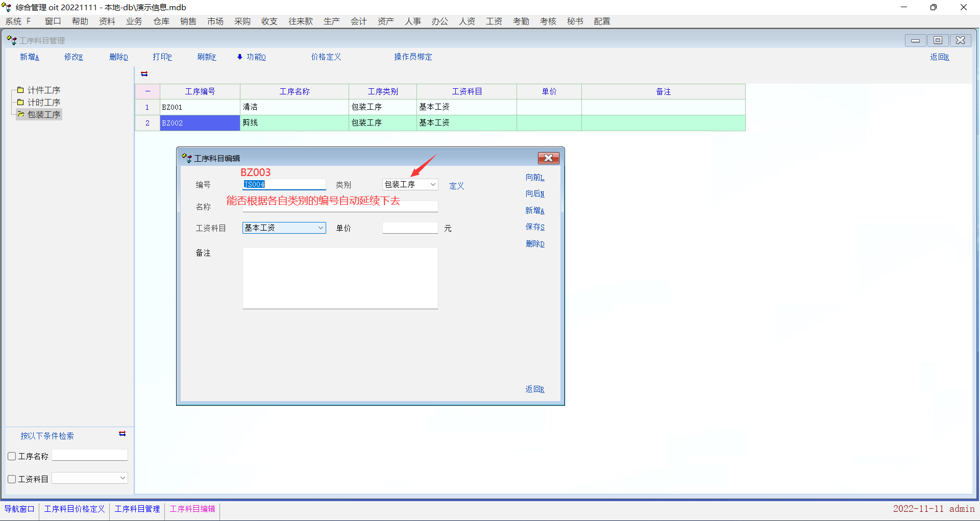Image resolution: width=980 pixels, height=521 pixels.
Task: Open the 工资科目 filter dropdown in the search panel
Action: pyautogui.click(x=122, y=478)
